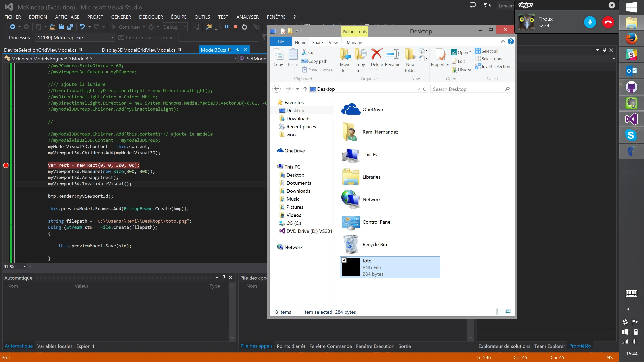
Task: Close the Model3D.cs editor tab
Action: [x=245, y=50]
